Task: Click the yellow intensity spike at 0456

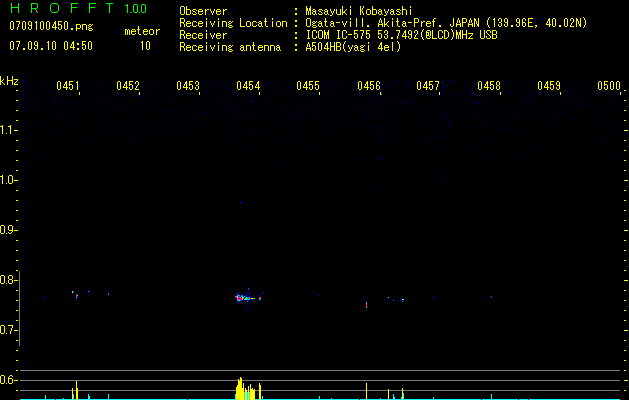Action: coord(367,391)
